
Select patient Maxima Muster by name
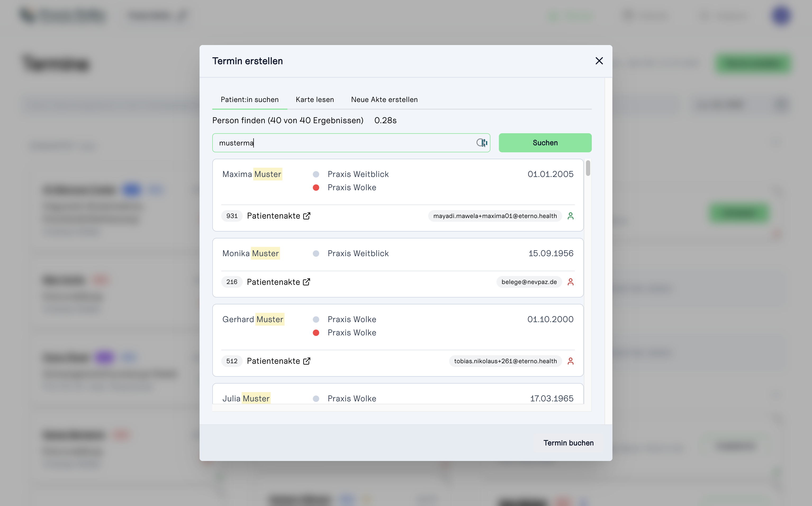tap(252, 174)
